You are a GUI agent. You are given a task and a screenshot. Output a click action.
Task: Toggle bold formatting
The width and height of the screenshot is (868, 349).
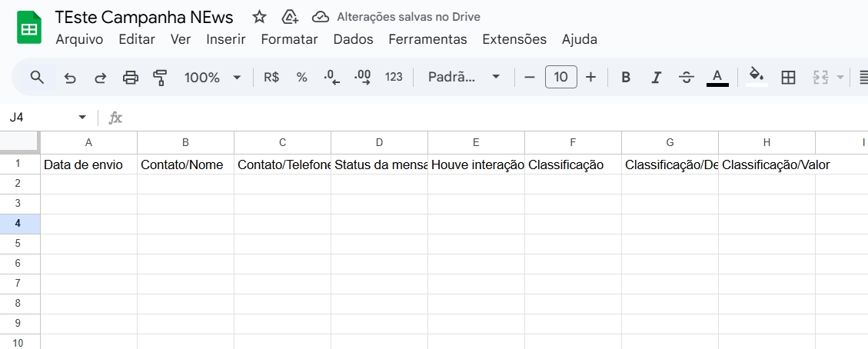[x=626, y=77]
